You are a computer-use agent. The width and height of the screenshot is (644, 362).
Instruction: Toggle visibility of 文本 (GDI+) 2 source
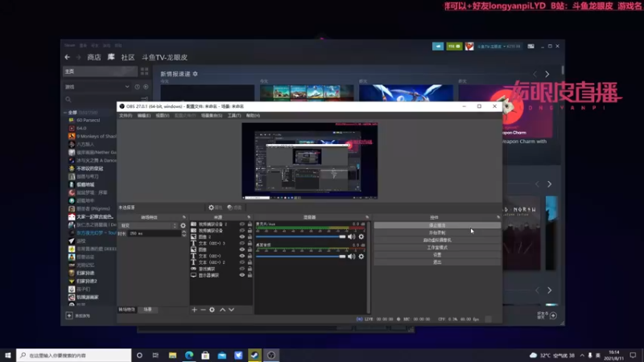[x=242, y=262]
